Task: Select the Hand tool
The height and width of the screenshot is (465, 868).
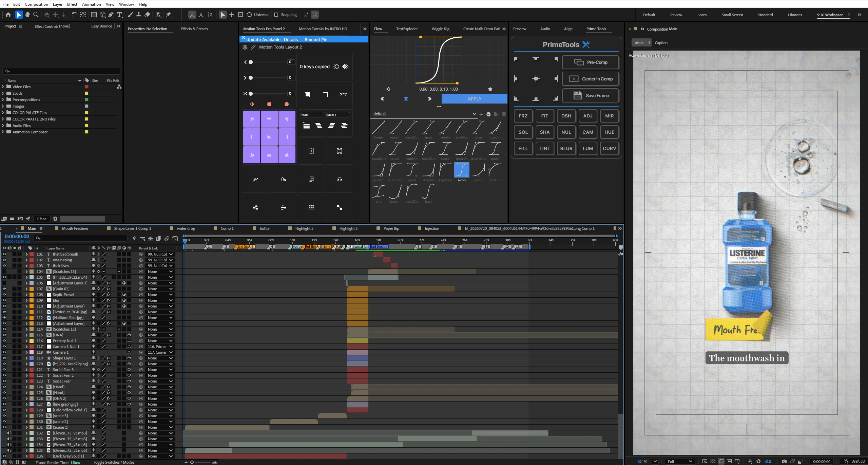Action: [x=27, y=15]
